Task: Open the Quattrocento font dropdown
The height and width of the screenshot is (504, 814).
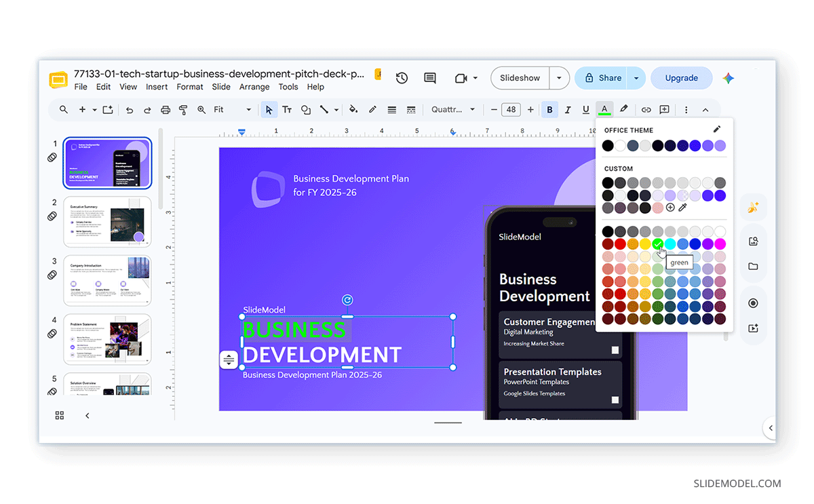Action: (453, 109)
